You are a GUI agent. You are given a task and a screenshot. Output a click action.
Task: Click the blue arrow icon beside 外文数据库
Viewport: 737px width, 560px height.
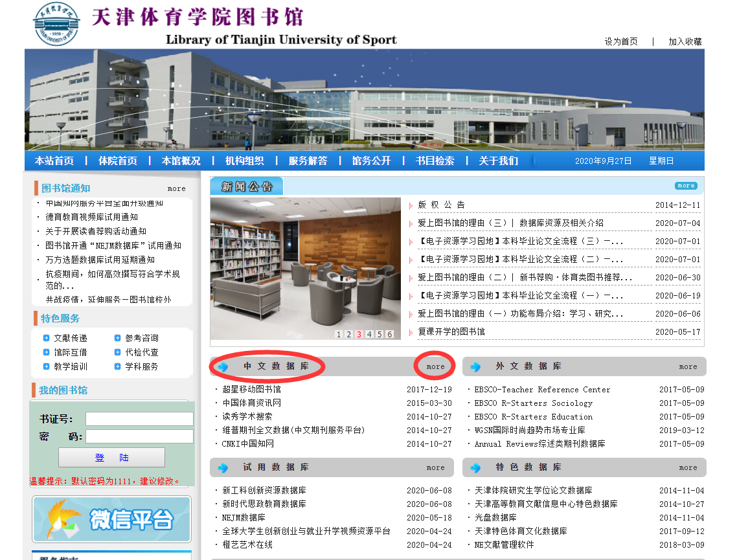[x=475, y=366]
